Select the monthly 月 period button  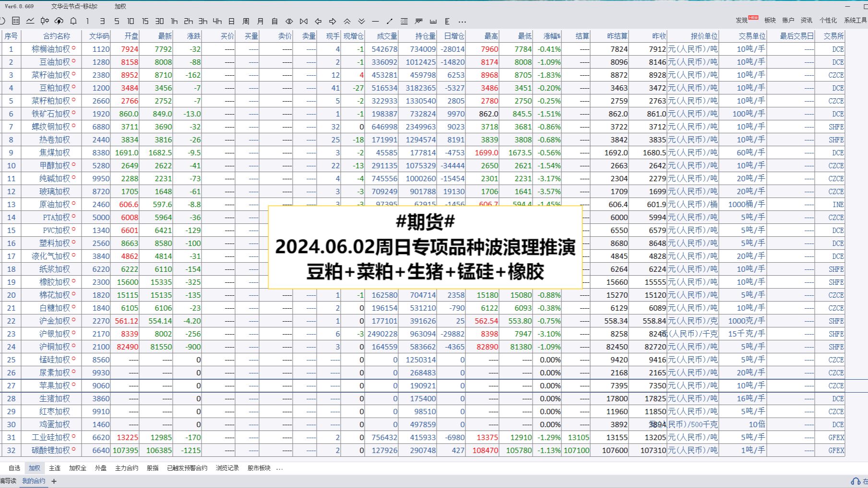[260, 21]
